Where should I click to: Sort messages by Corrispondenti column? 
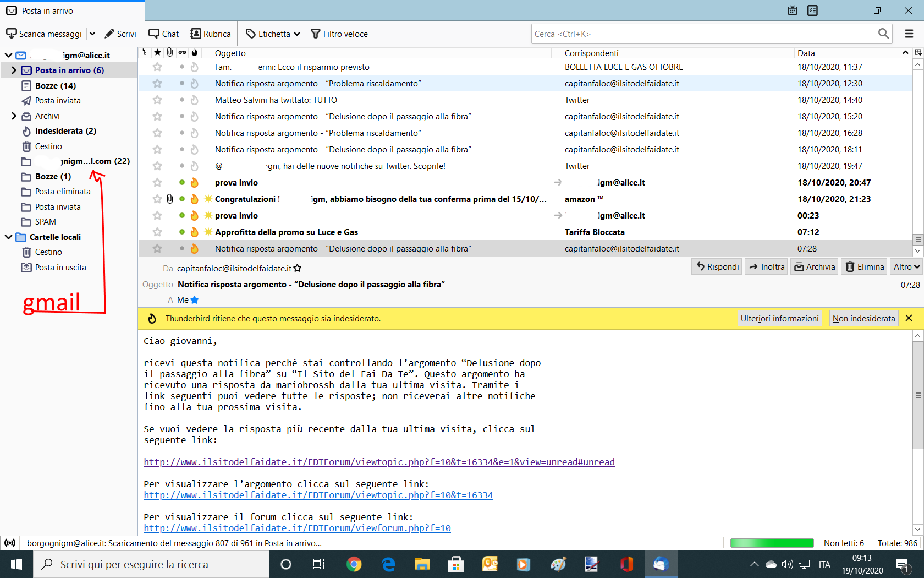tap(673, 53)
